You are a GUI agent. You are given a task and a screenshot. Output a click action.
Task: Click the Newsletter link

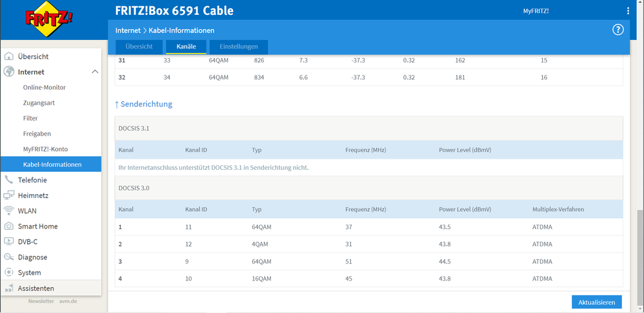point(41,301)
